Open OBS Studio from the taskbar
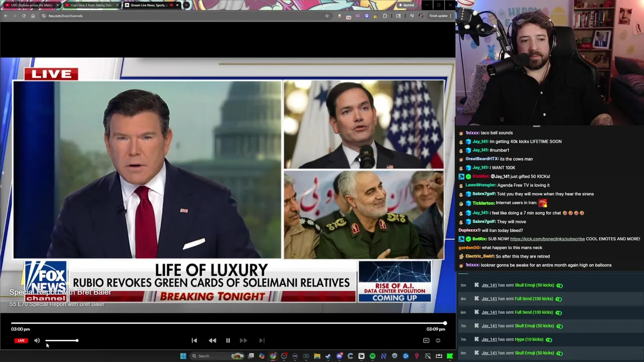 tap(284, 356)
